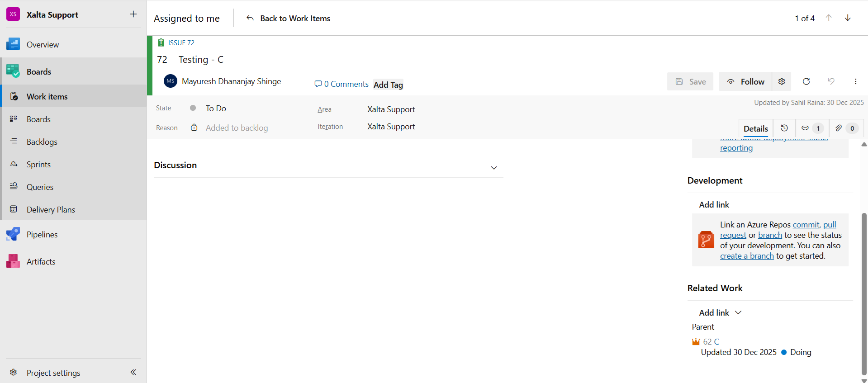
Task: Select the Details tab
Action: pos(755,128)
